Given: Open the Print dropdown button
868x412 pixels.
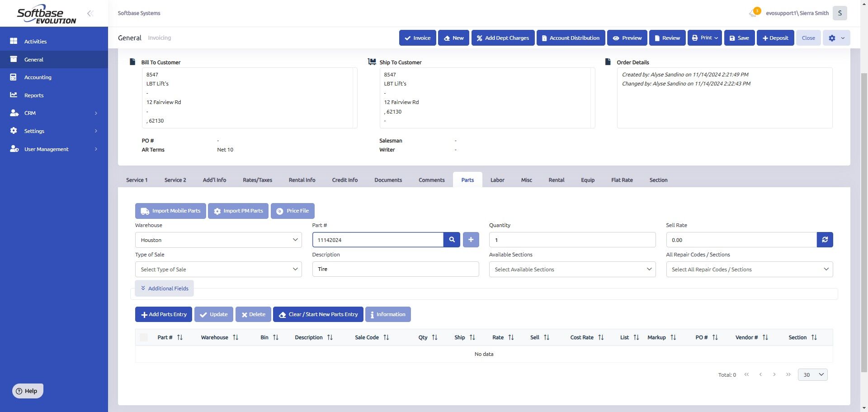Looking at the screenshot, I should point(705,38).
